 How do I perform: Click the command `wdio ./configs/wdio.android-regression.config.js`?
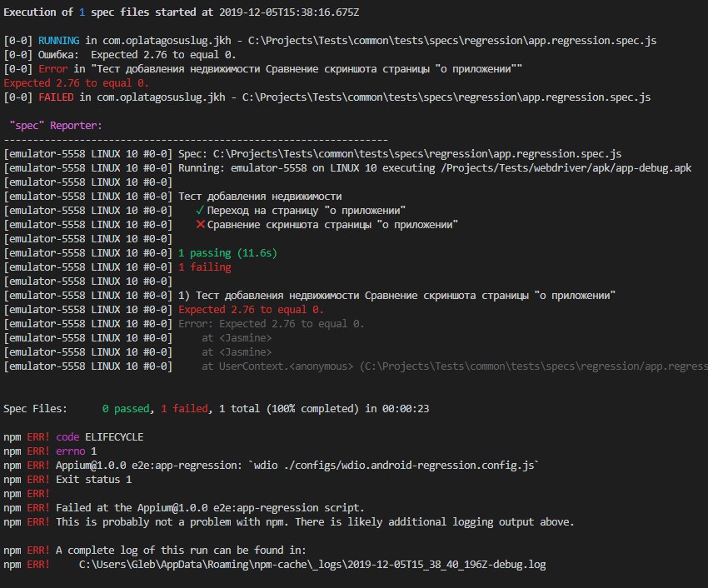tap(394, 466)
